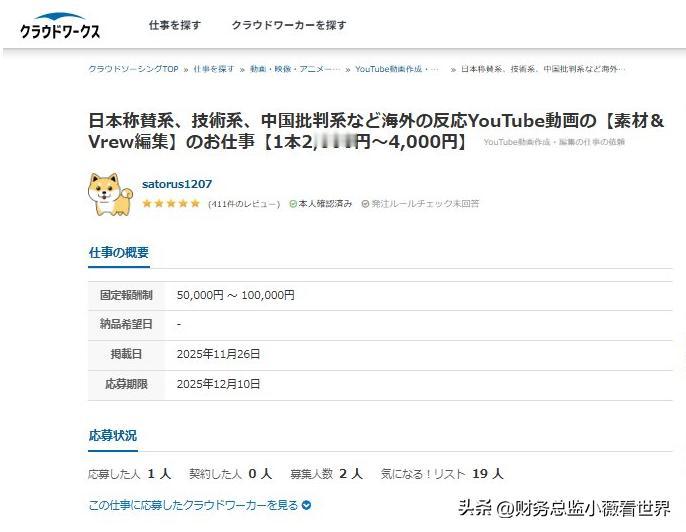Click 募集人数 2 人 count
686x532 pixels.
326,474
